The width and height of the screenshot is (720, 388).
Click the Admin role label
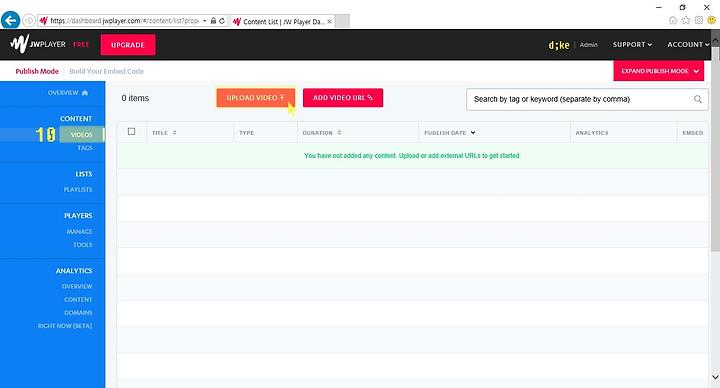(589, 45)
